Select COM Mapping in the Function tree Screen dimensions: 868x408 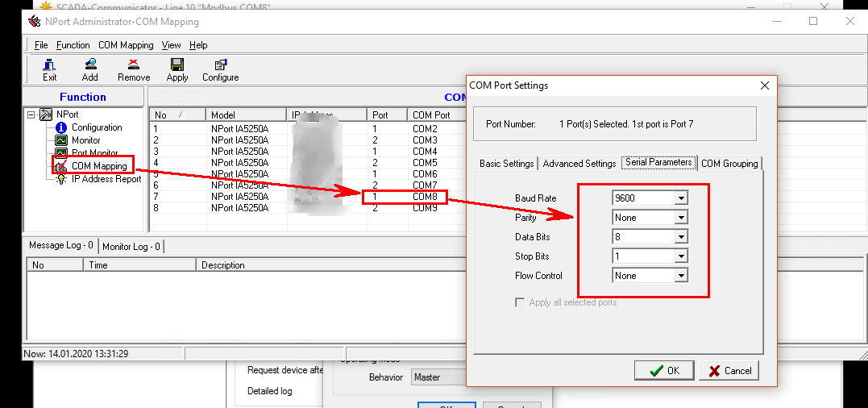click(x=99, y=166)
